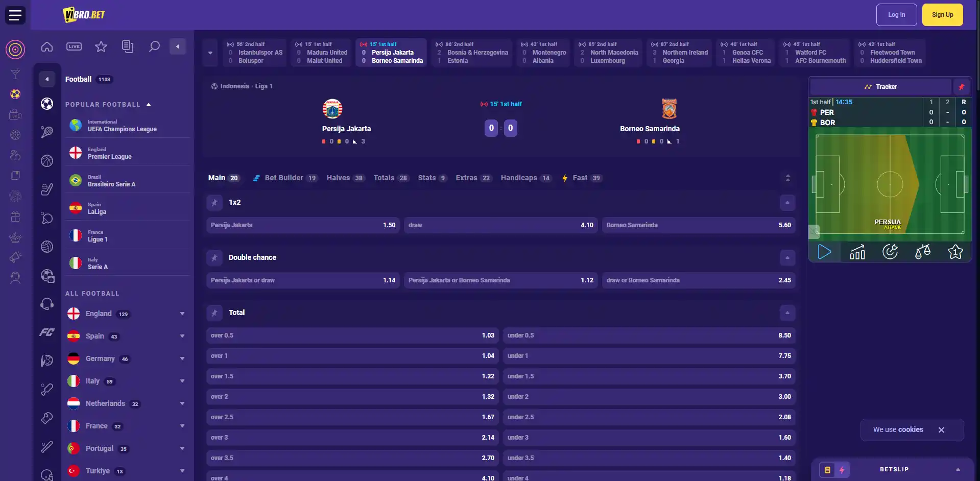Select over 2.5 at 1.67

[x=352, y=417]
